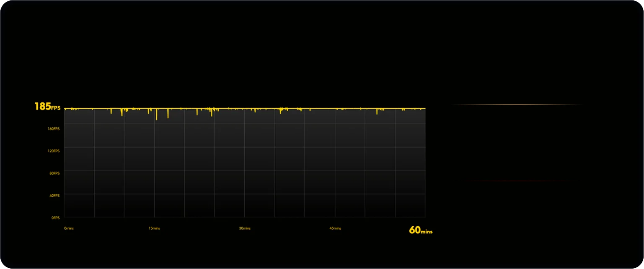Click the 60mins end label
644x269 pixels.
[x=421, y=230]
